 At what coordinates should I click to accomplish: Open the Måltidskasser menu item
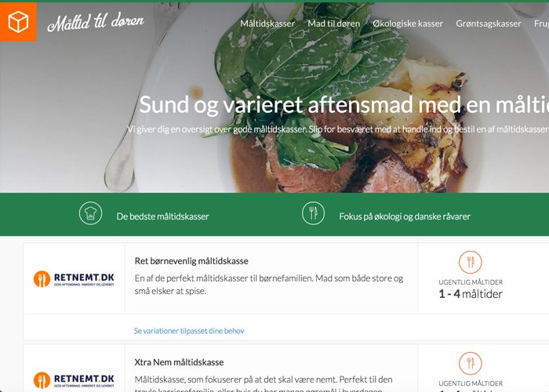tap(267, 24)
